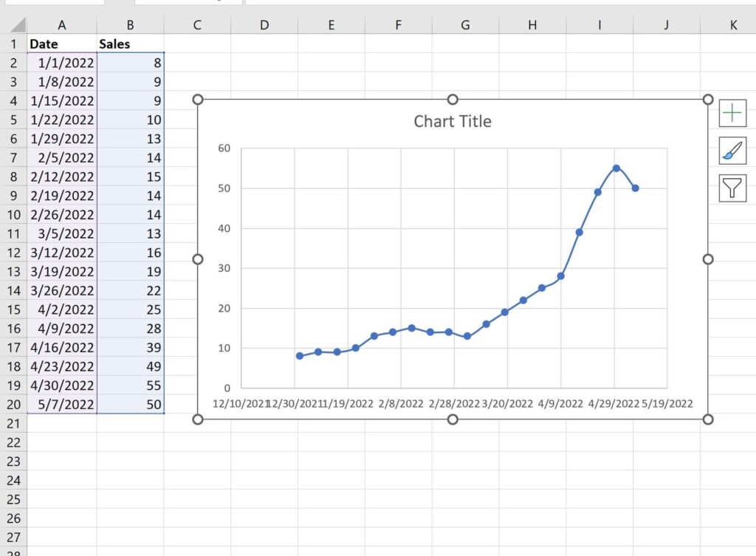Select Sales value 28 in row 16

[x=130, y=329]
